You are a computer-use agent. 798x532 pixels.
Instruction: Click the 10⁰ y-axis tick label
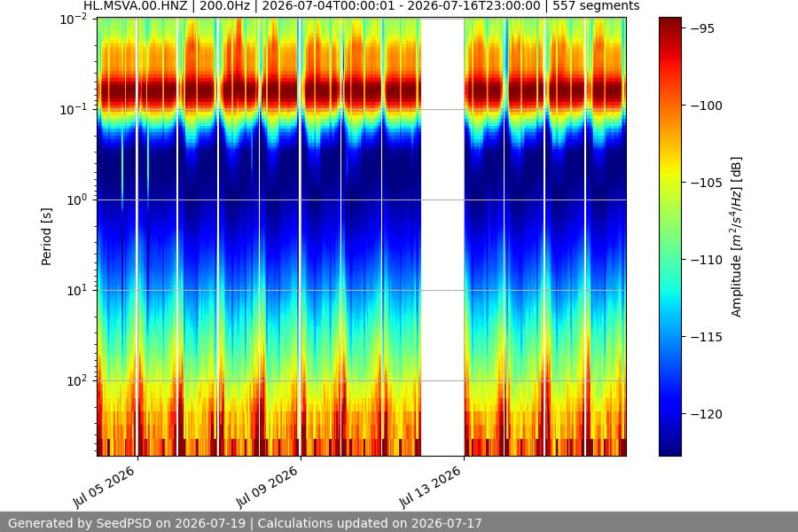(x=77, y=200)
